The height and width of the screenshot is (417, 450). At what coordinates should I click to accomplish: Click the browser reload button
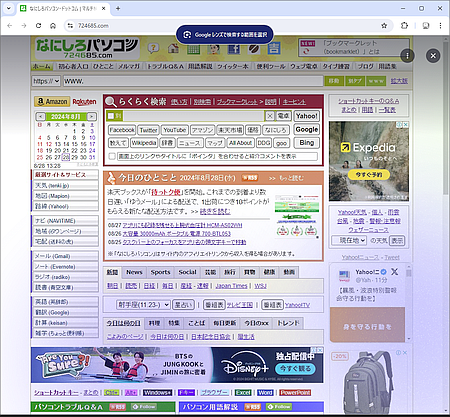[39, 26]
